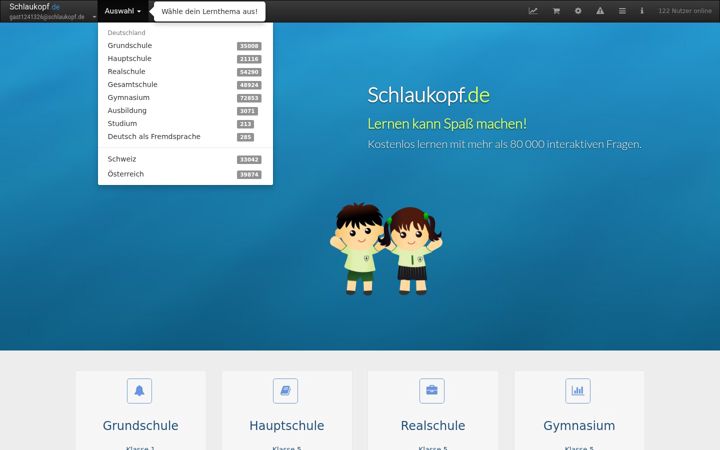Click the 3071 badge next to Ausbildung
720x450 pixels.
pyautogui.click(x=247, y=111)
